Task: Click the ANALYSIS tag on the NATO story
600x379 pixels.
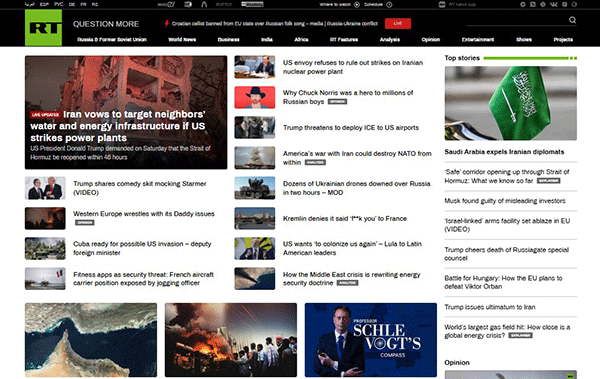Action: point(315,163)
